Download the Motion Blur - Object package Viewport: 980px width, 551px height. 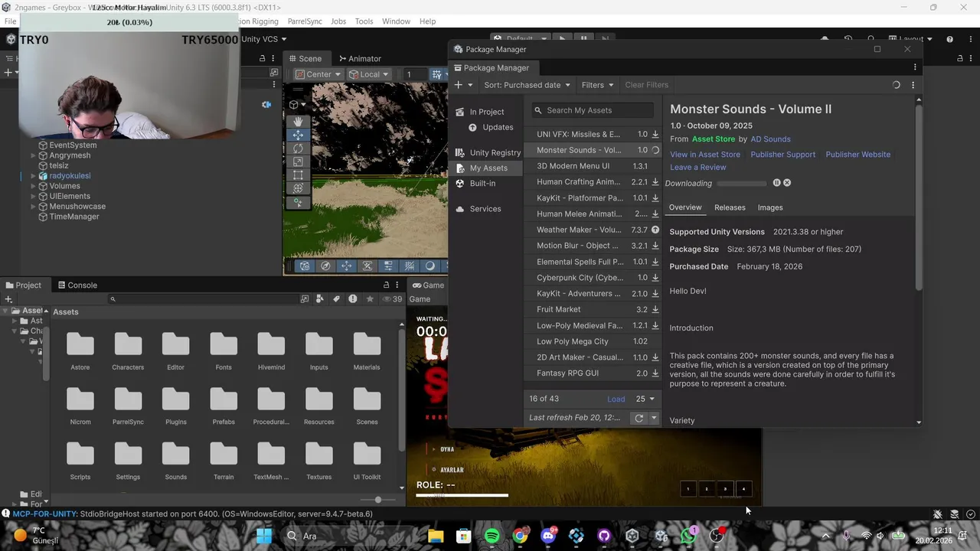[655, 246]
